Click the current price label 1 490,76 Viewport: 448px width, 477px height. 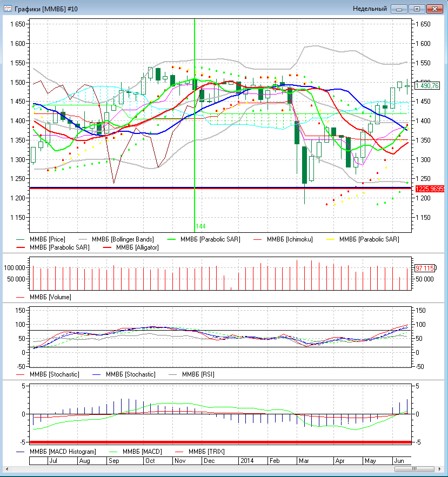coord(427,86)
